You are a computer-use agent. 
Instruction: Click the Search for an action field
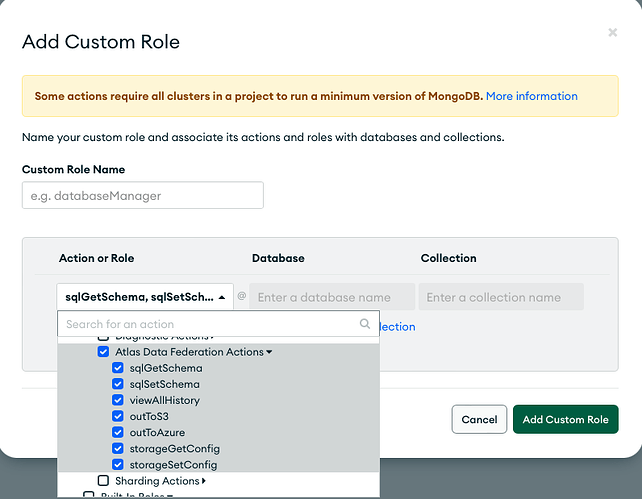click(x=208, y=324)
